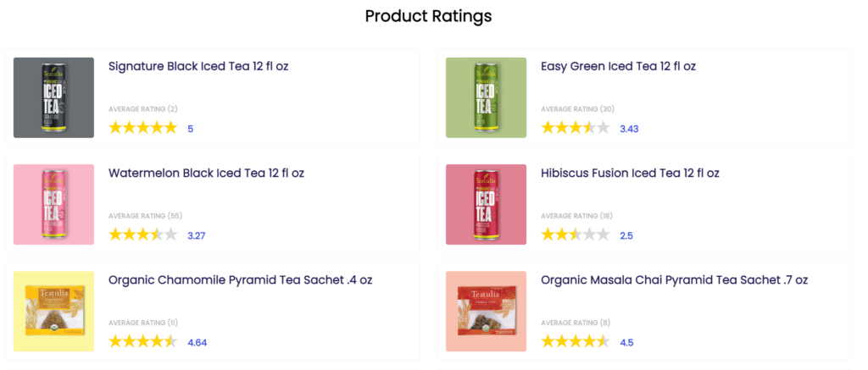Image resolution: width=868 pixels, height=370 pixels.
Task: Click the star rating for Hibiscus Fusion
Action: pyautogui.click(x=575, y=235)
